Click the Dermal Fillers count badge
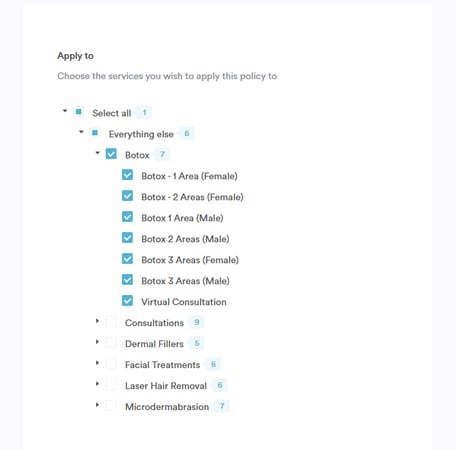The width and height of the screenshot is (456, 450). coord(197,343)
